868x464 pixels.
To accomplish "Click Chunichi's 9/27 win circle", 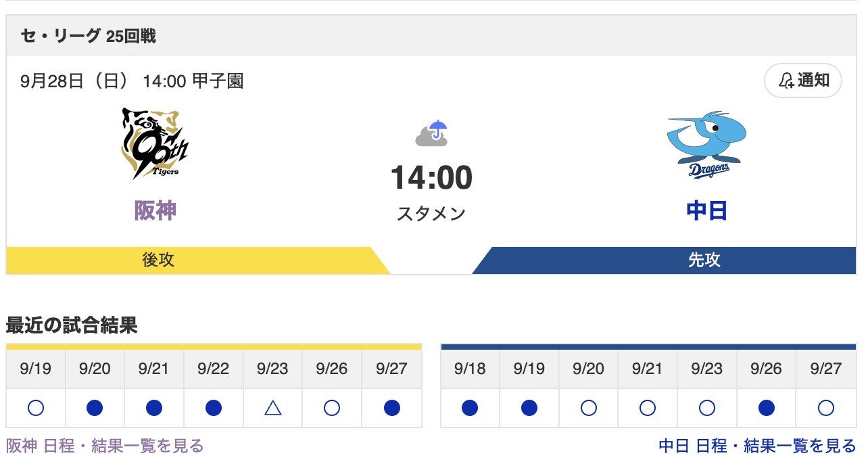I will (825, 408).
